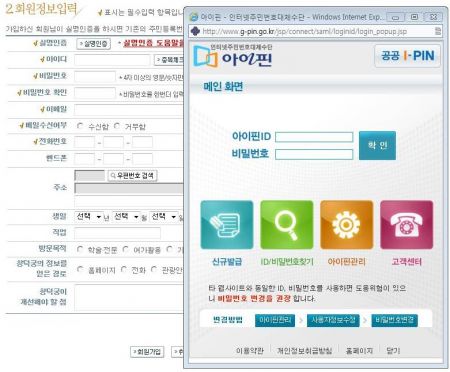
Task: Open the 개인정보취급방침 footer link
Action: (x=304, y=351)
